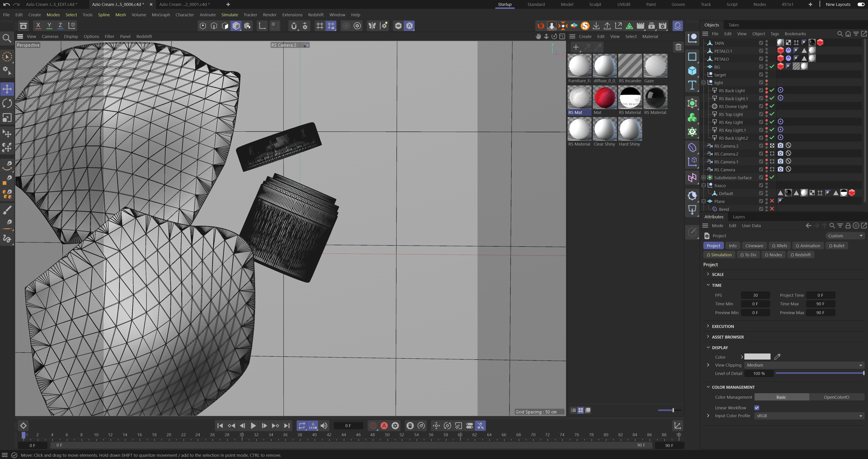Delete selected material with trash icon
Viewport: 868px width, 459px height.
(x=678, y=47)
